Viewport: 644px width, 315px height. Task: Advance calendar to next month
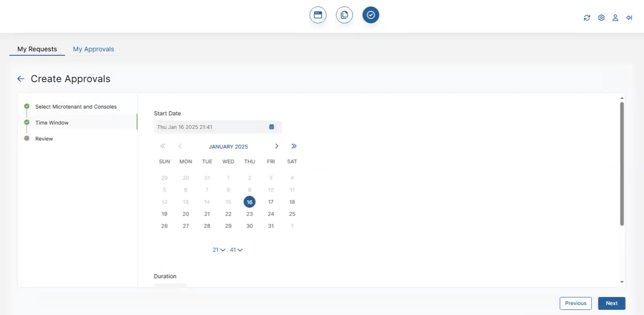pyautogui.click(x=277, y=146)
